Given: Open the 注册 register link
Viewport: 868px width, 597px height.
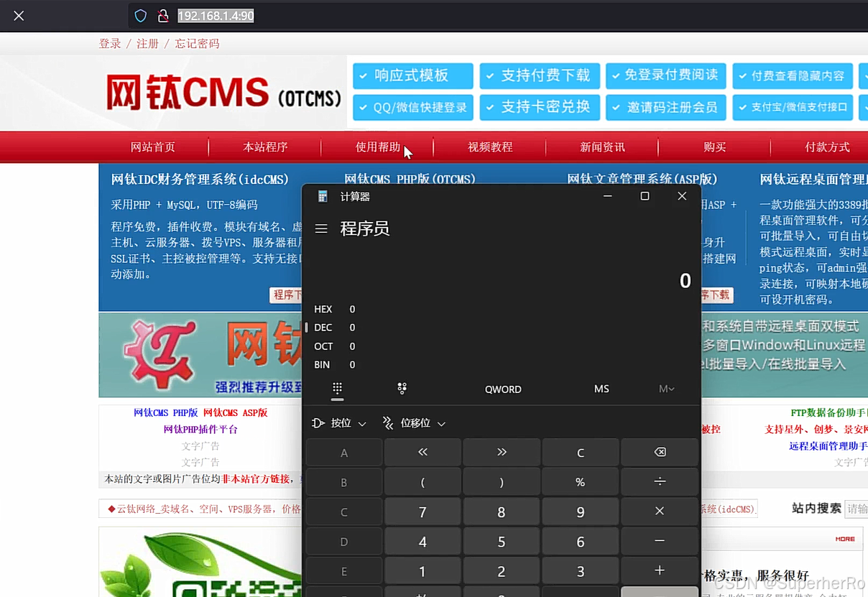Looking at the screenshot, I should coord(147,44).
